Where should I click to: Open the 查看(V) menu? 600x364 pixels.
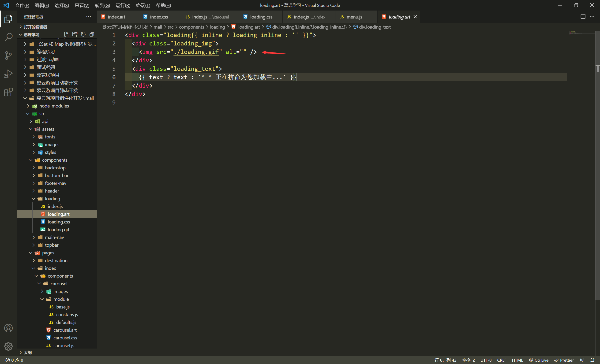pyautogui.click(x=82, y=5)
